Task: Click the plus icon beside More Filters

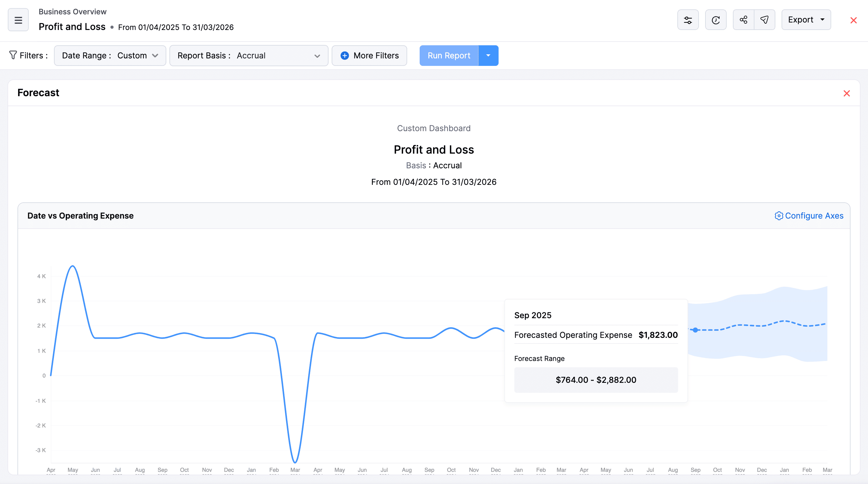Action: coord(345,55)
